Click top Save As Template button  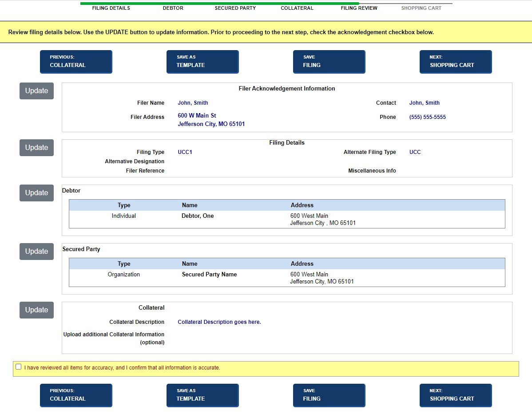pyautogui.click(x=202, y=62)
